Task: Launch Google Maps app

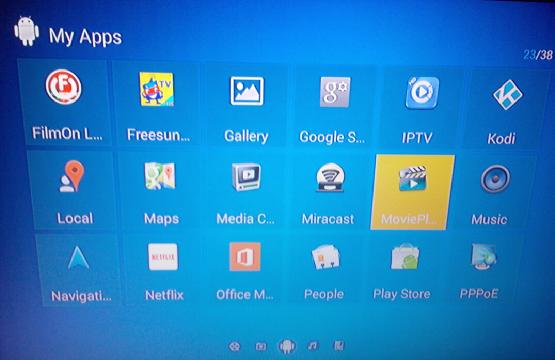Action: click(x=160, y=191)
